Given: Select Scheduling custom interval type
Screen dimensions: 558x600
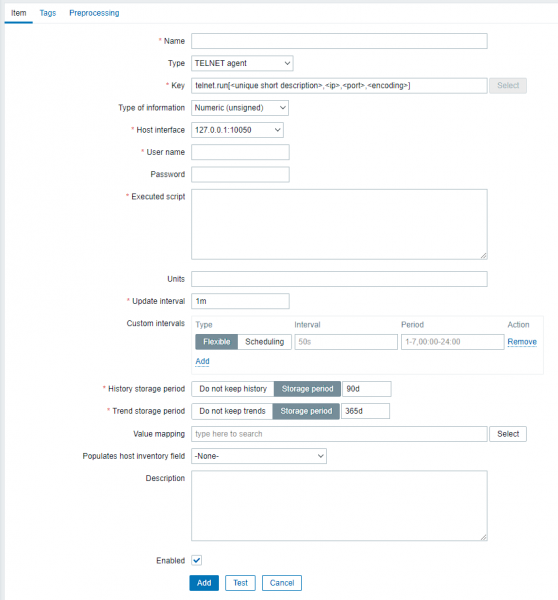Looking at the screenshot, I should click(x=264, y=342).
